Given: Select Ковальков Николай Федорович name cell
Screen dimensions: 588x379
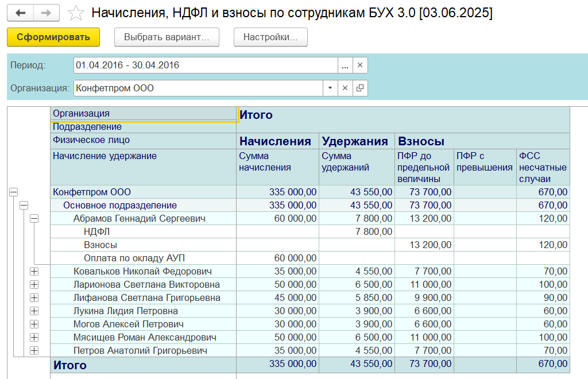Looking at the screenshot, I should 143,271.
